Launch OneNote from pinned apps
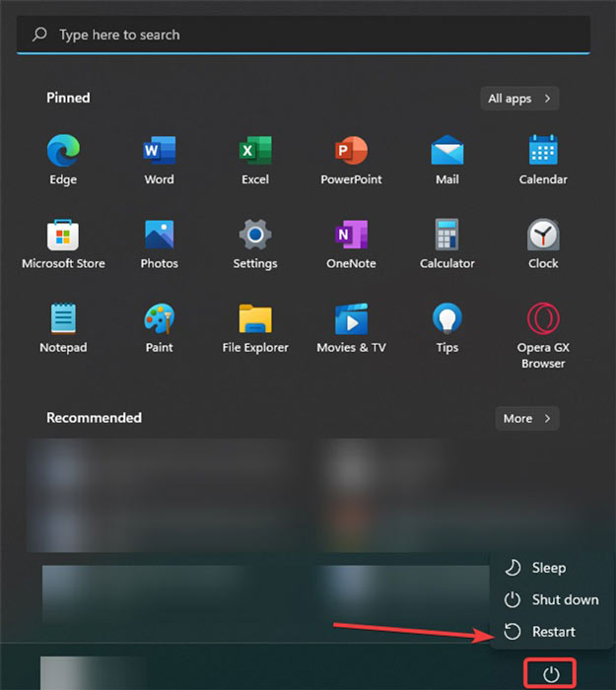 click(351, 244)
